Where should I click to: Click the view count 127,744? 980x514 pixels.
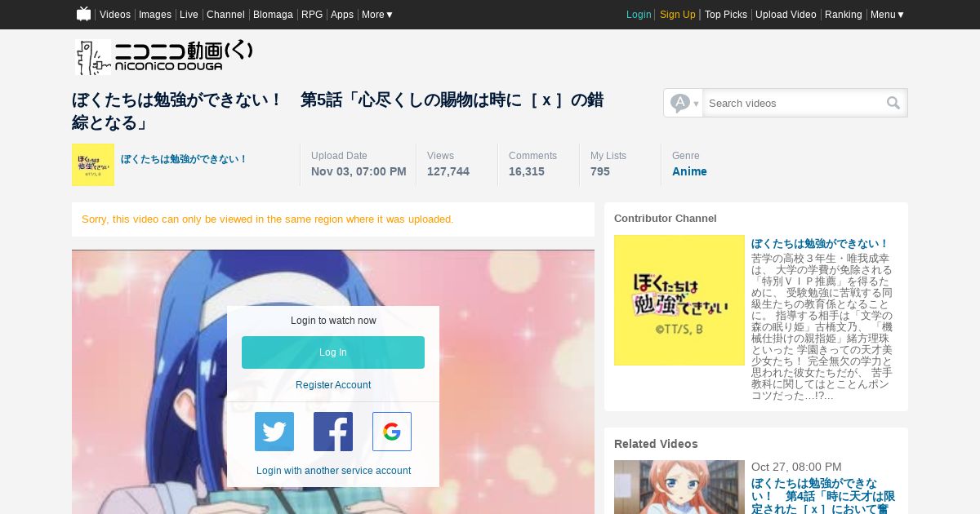[x=448, y=171]
